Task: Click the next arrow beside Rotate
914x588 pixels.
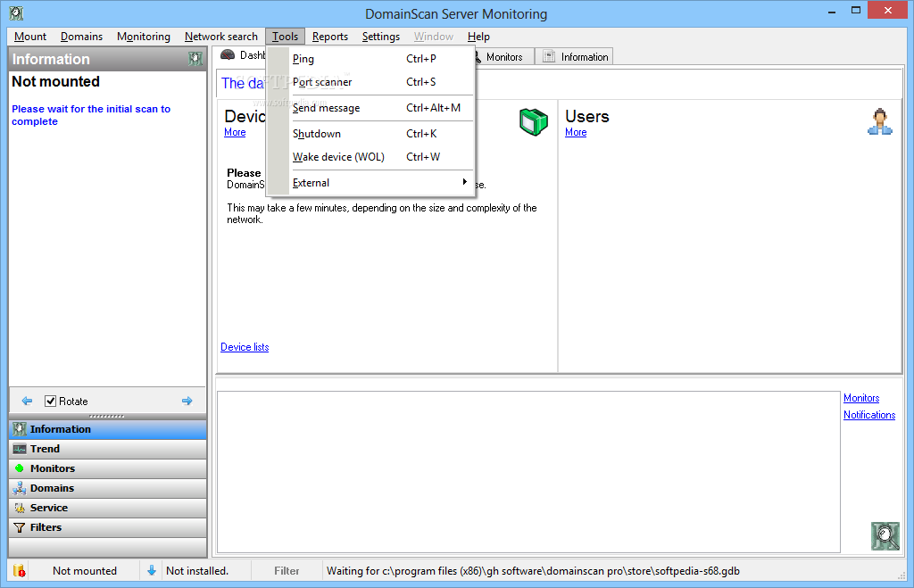Action: tap(187, 401)
